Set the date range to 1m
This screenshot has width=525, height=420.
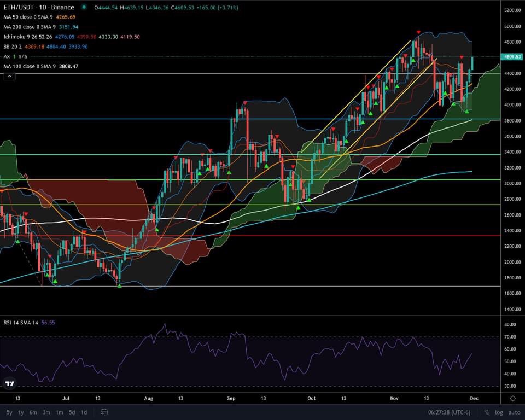[59, 412]
